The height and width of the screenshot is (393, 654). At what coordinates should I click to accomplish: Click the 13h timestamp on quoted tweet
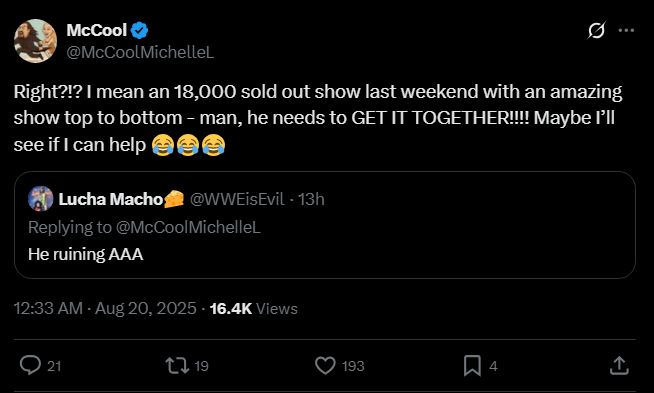(x=311, y=199)
